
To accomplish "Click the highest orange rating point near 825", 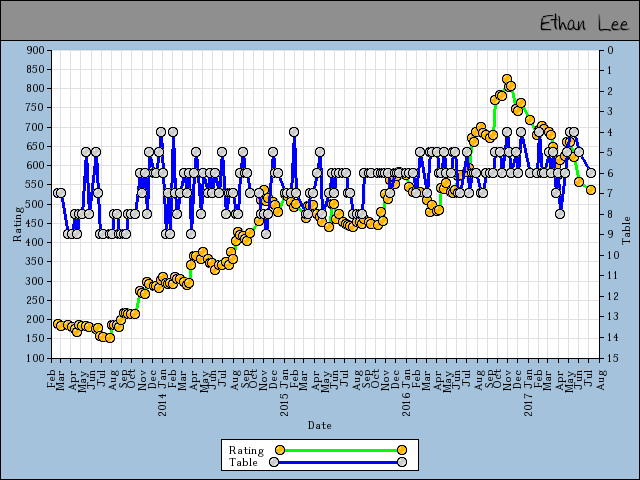I will point(507,79).
